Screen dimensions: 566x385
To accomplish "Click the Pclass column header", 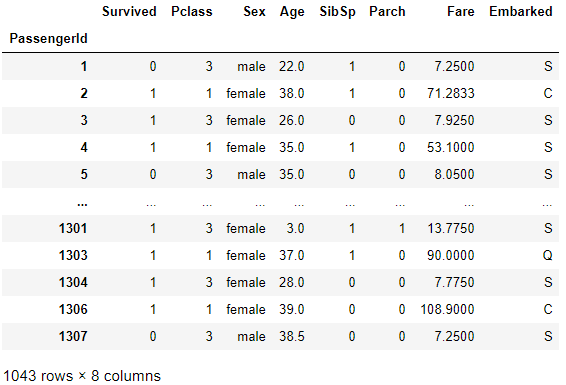I will (192, 12).
